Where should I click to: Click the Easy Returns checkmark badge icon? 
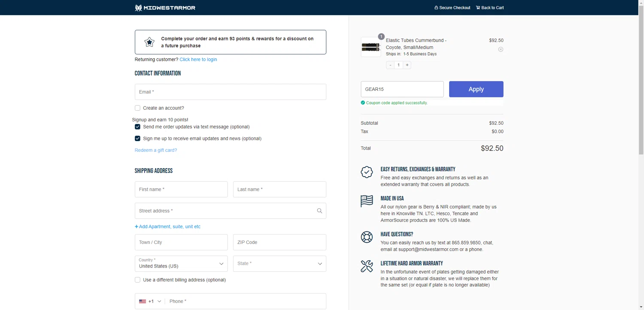pos(367,172)
